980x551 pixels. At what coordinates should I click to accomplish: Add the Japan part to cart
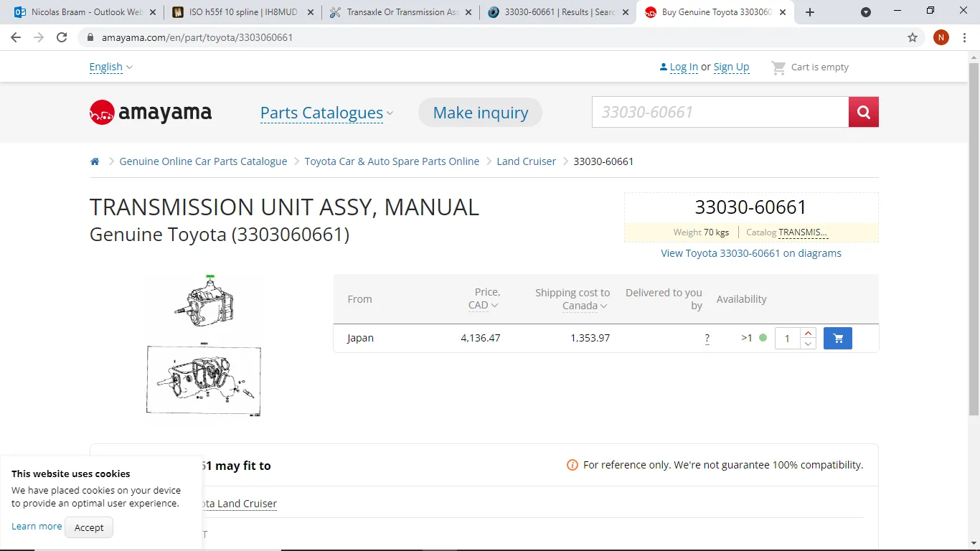(x=837, y=339)
